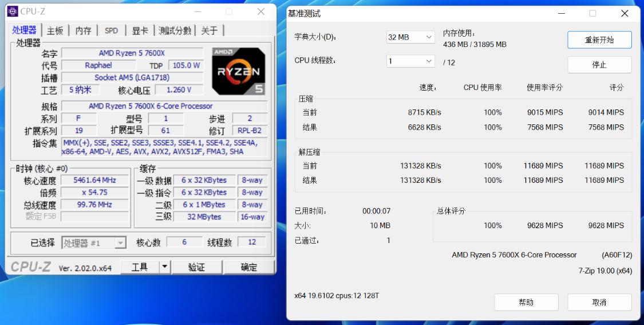Click the 核心数 value 6

[x=184, y=242]
